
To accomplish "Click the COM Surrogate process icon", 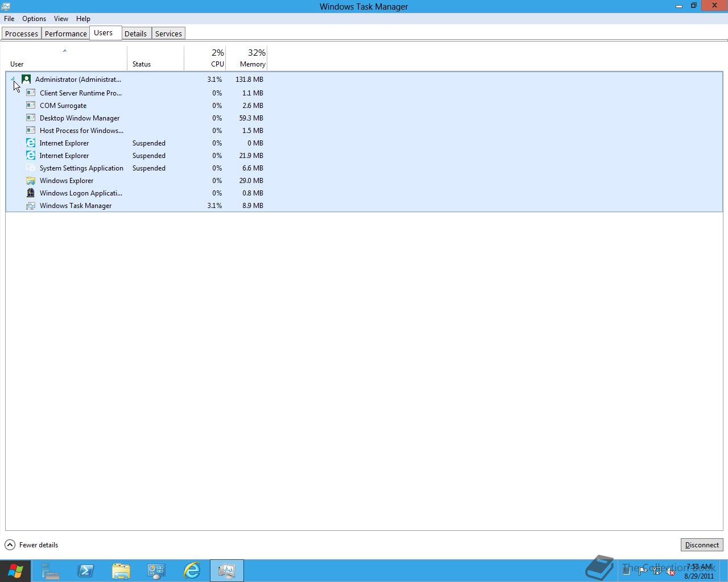I will click(x=31, y=105).
